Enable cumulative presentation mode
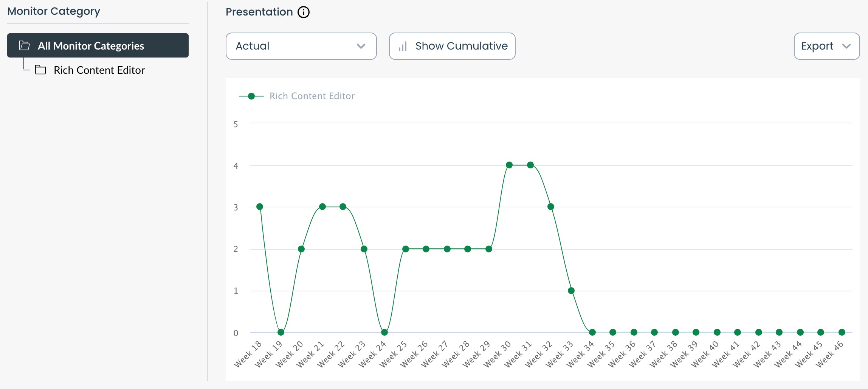This screenshot has width=868, height=389. point(452,46)
